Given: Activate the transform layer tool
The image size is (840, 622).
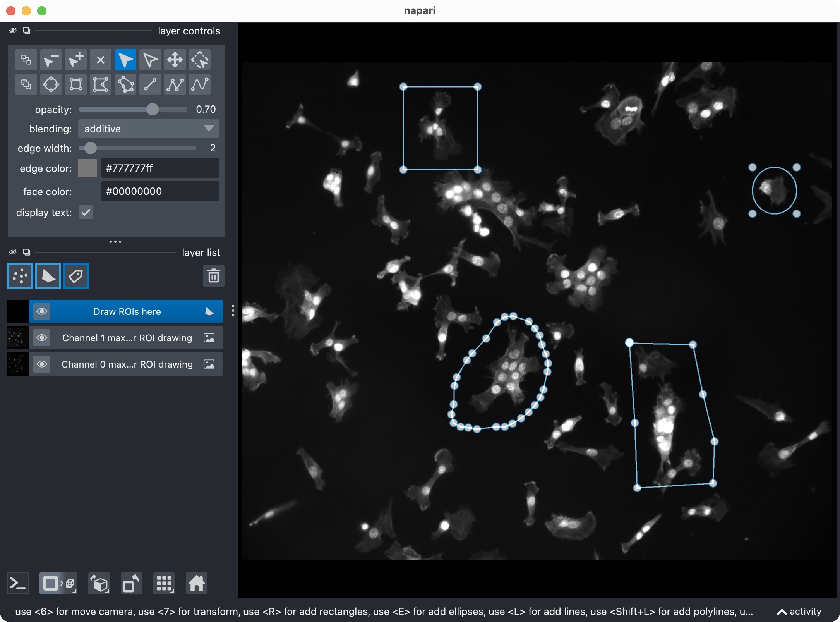Looking at the screenshot, I should (x=200, y=60).
